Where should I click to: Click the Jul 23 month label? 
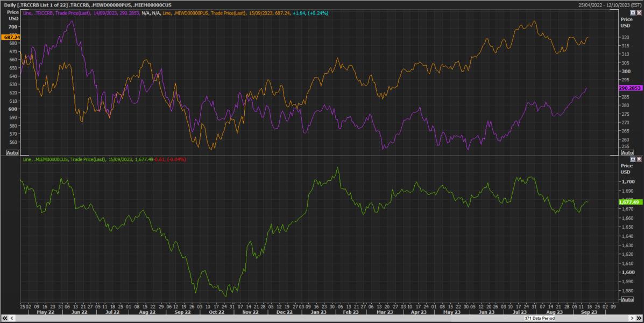point(520,312)
